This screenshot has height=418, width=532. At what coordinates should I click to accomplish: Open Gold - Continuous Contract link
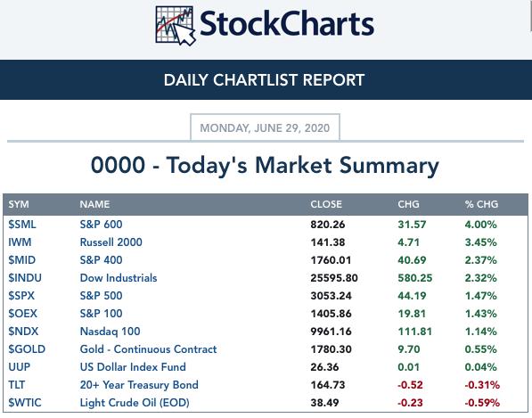coord(148,349)
